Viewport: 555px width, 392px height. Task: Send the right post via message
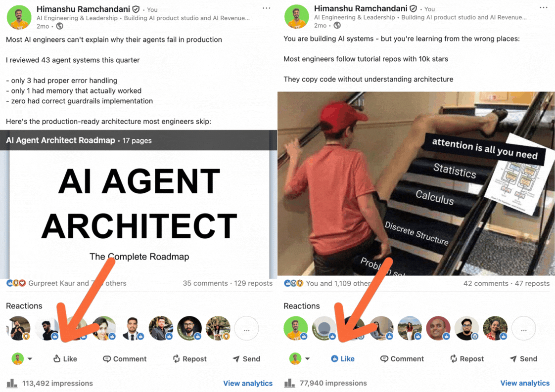(523, 359)
